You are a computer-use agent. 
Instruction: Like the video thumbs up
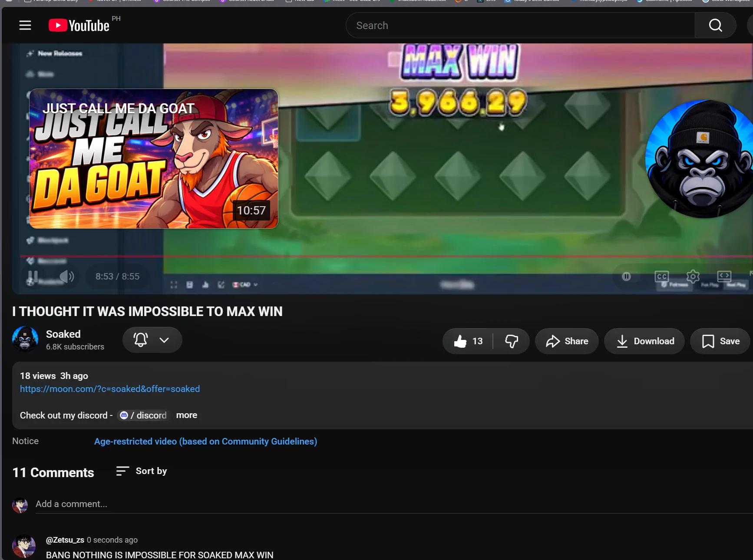point(468,341)
